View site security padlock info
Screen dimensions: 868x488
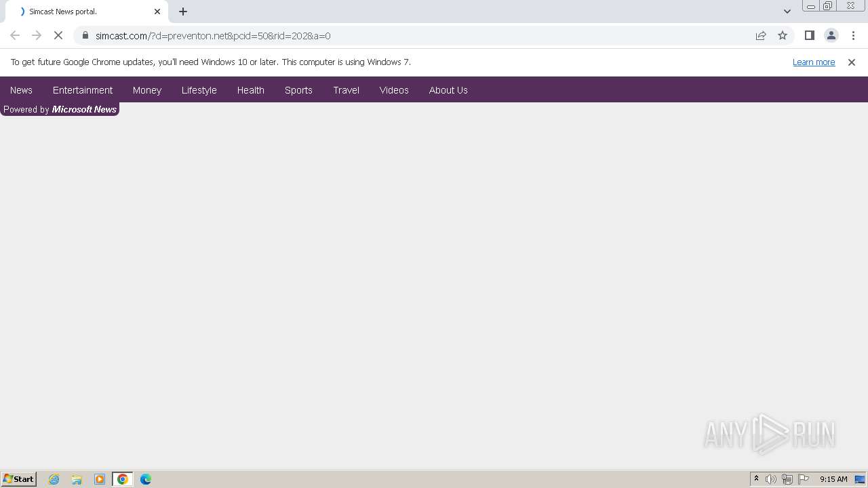point(85,35)
